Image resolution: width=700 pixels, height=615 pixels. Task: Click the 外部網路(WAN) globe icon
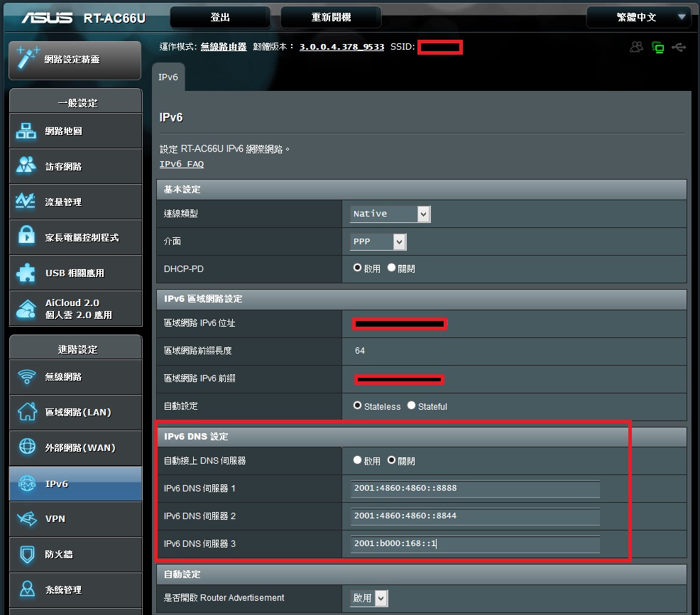click(x=27, y=446)
